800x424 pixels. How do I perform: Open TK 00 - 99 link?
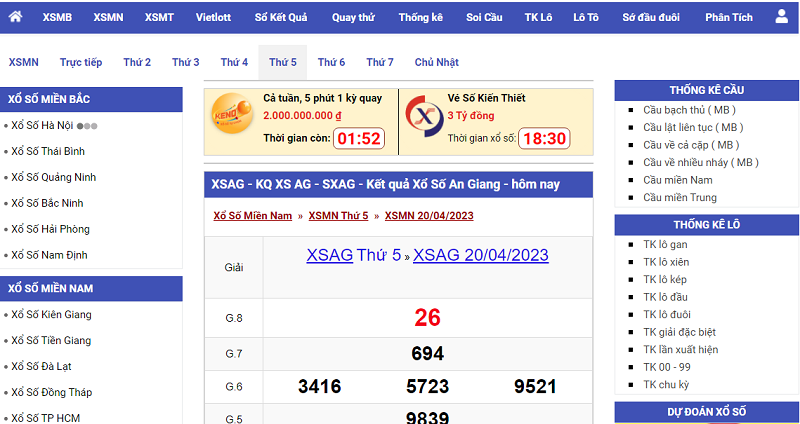click(667, 367)
